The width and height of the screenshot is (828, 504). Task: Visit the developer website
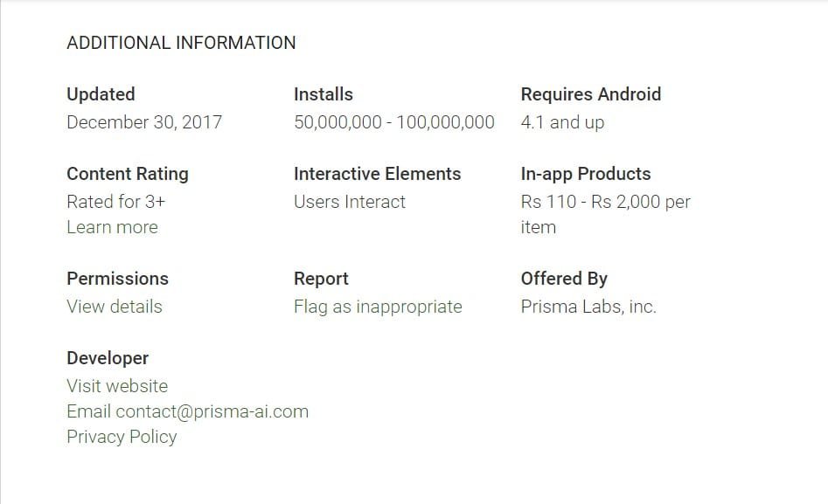[x=117, y=386]
